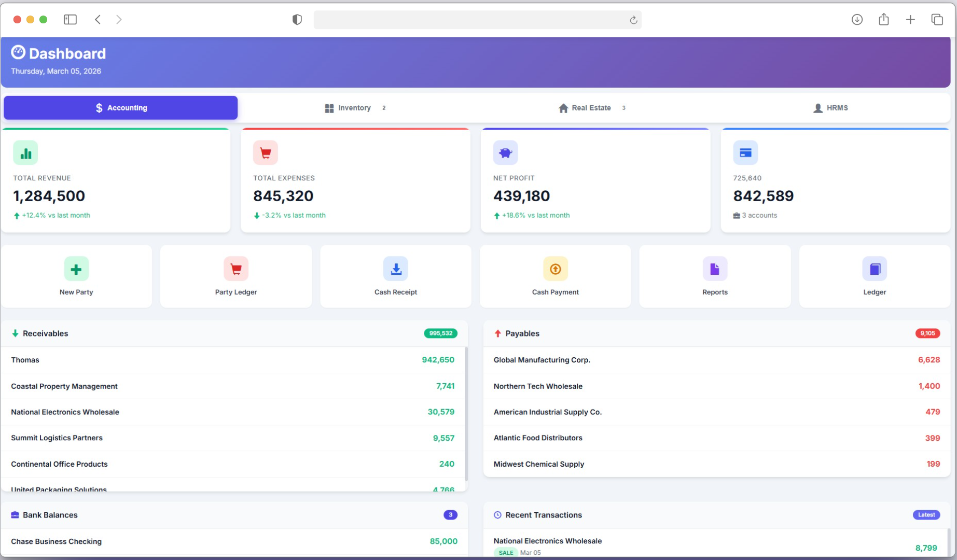
Task: Click the bank card icon on accounts card
Action: [745, 152]
